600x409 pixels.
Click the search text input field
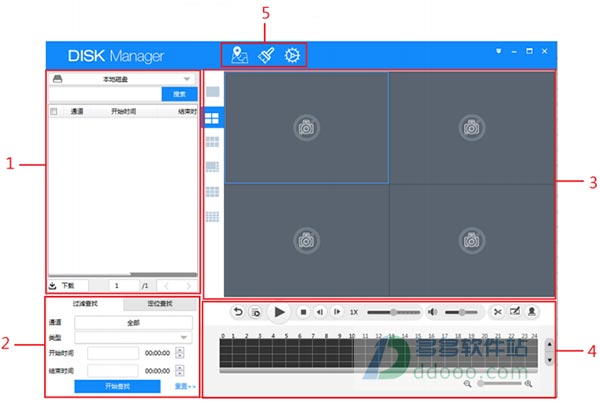(105, 94)
